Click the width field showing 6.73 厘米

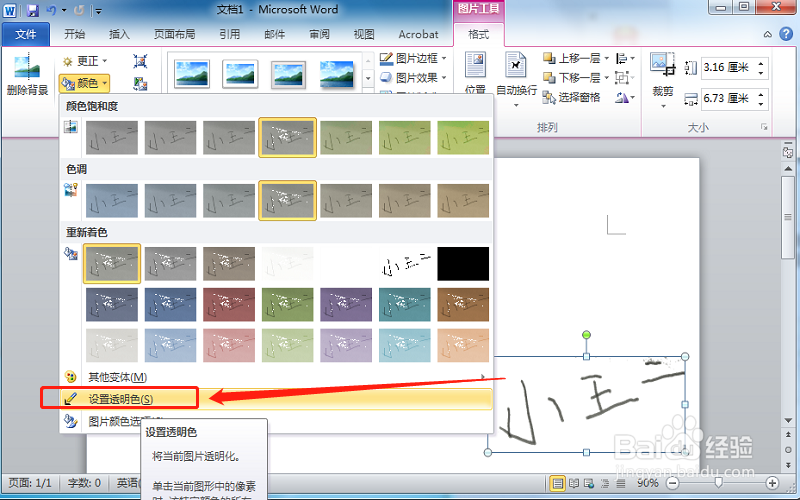(729, 98)
